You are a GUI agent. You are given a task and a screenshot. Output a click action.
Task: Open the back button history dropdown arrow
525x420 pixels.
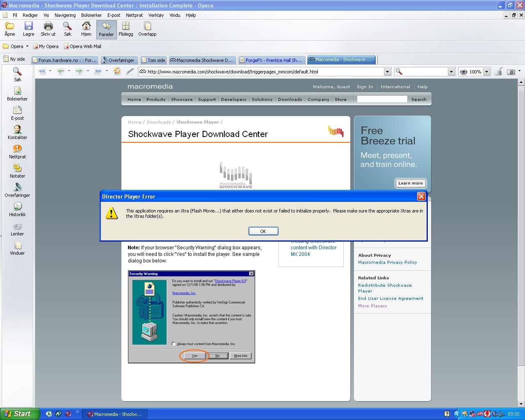[x=69, y=71]
